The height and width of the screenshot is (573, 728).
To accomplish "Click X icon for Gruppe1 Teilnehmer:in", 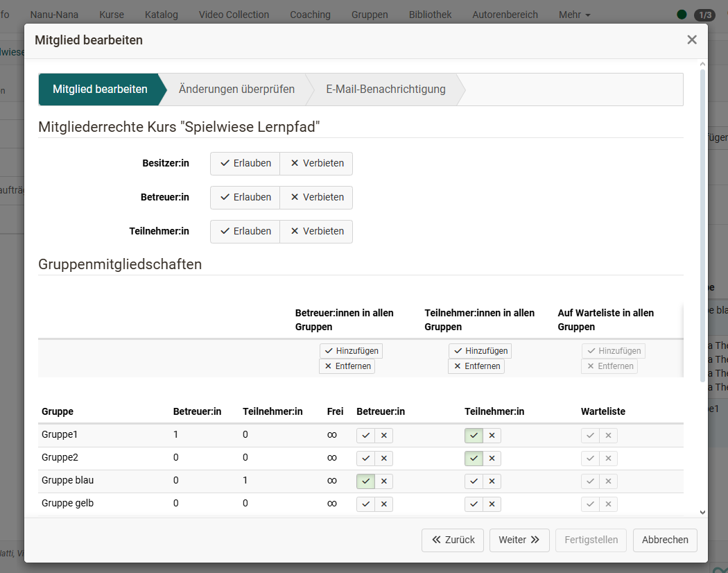I will click(492, 436).
